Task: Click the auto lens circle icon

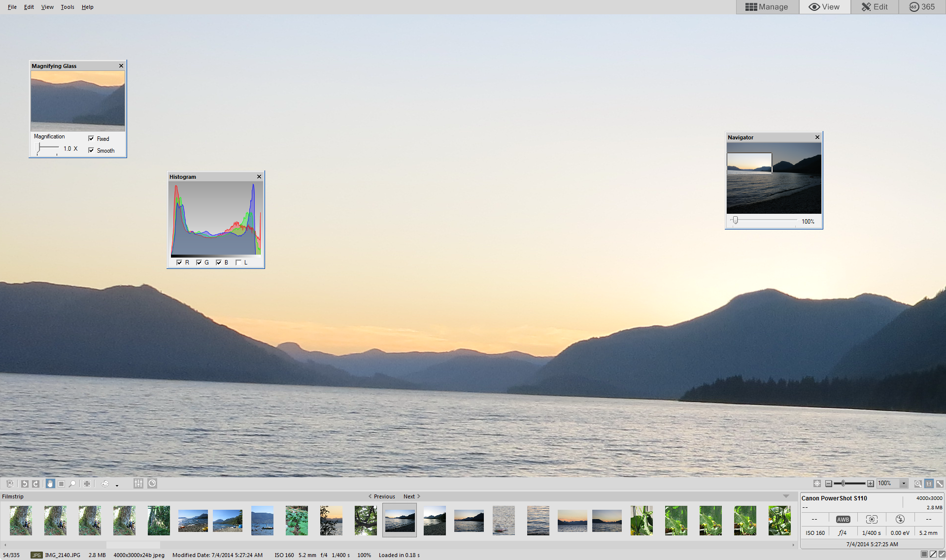Action: [x=152, y=484]
